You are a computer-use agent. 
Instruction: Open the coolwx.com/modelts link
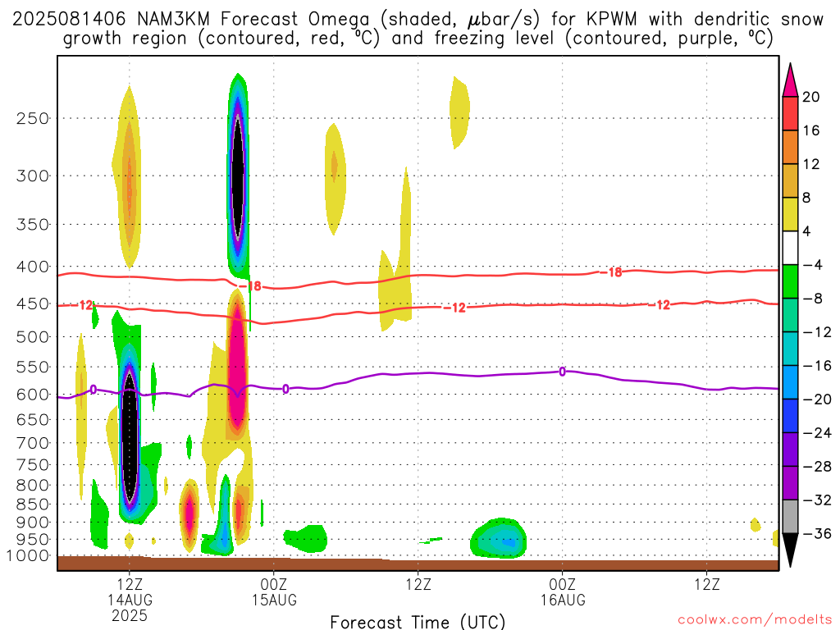(x=755, y=620)
